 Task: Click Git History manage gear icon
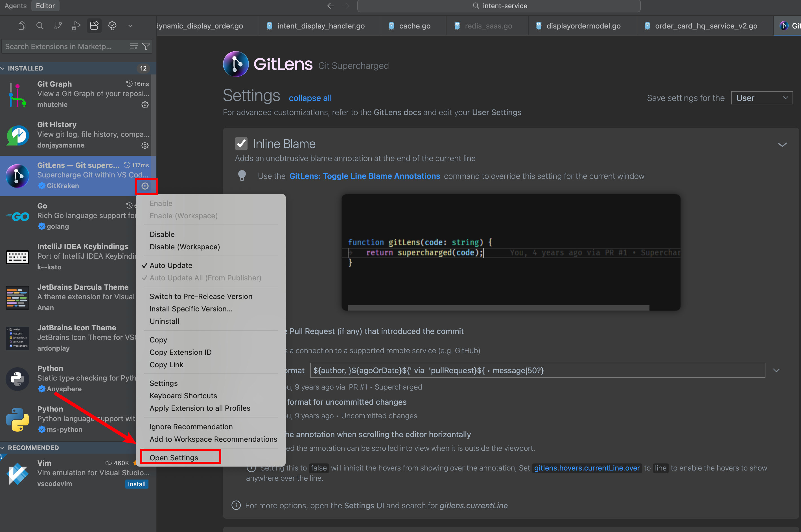pyautogui.click(x=145, y=146)
